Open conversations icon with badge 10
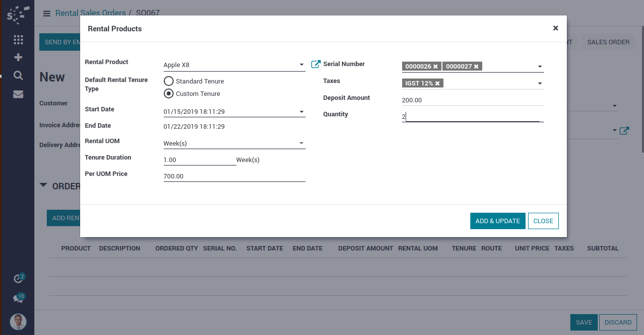 tap(18, 299)
